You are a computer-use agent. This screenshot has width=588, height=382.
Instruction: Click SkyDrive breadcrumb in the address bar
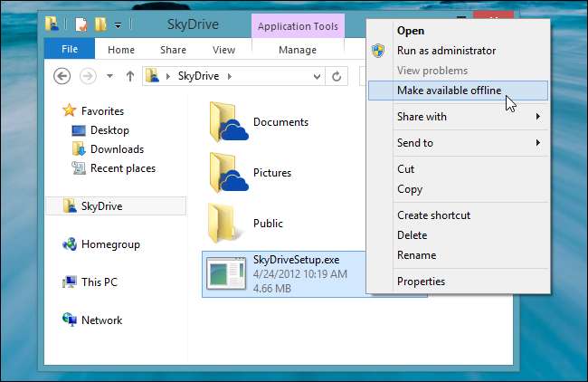(x=198, y=76)
